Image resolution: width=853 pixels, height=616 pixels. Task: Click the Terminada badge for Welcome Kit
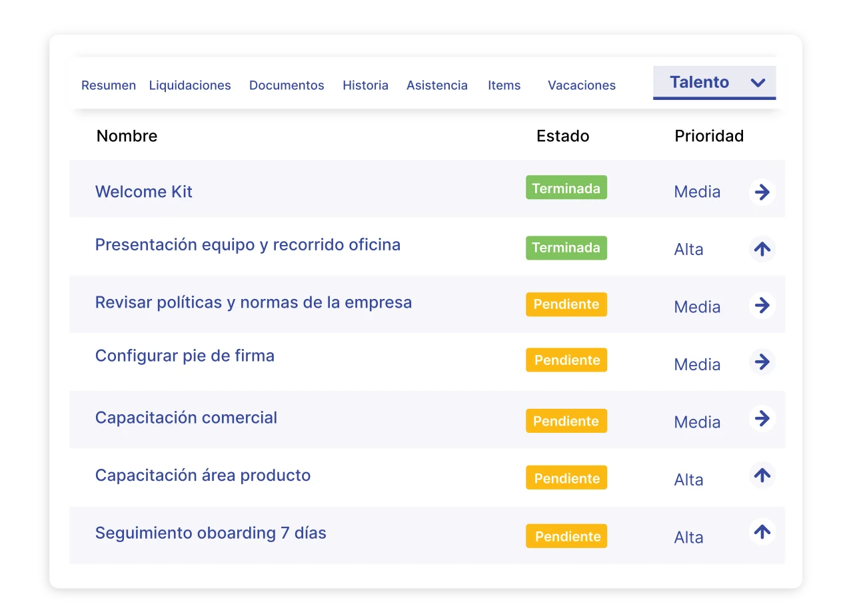click(566, 188)
